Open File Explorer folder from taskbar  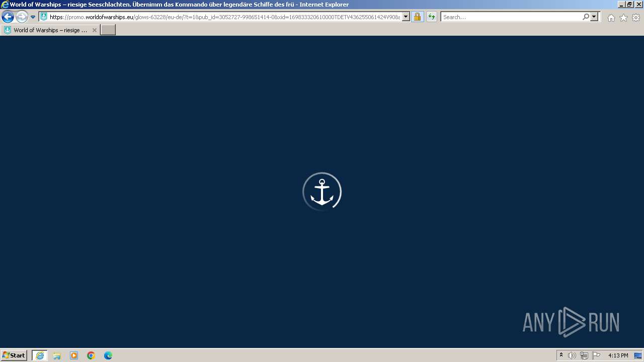click(57, 355)
